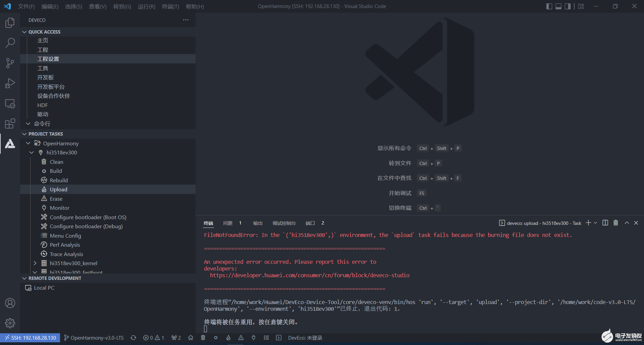Image resolution: width=644 pixels, height=345 pixels.
Task: Click OpenHarmony-v3.0-LTS branch in status bar
Action: pos(94,338)
